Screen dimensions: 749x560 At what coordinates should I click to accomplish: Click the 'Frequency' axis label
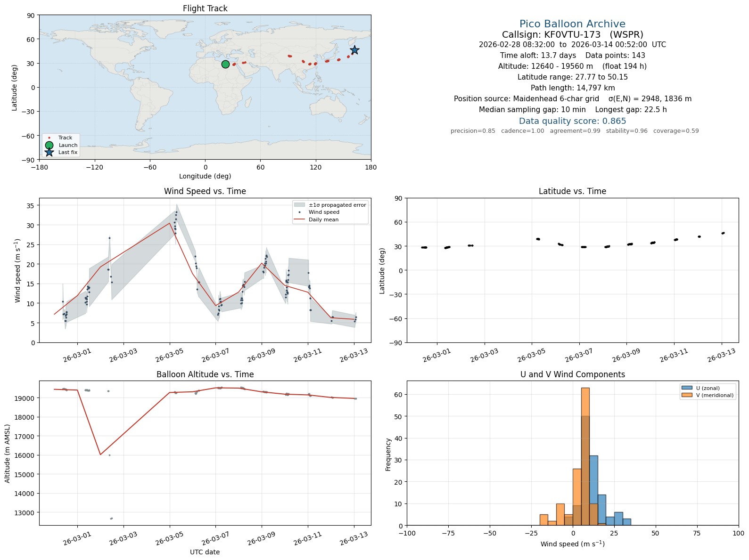[388, 454]
